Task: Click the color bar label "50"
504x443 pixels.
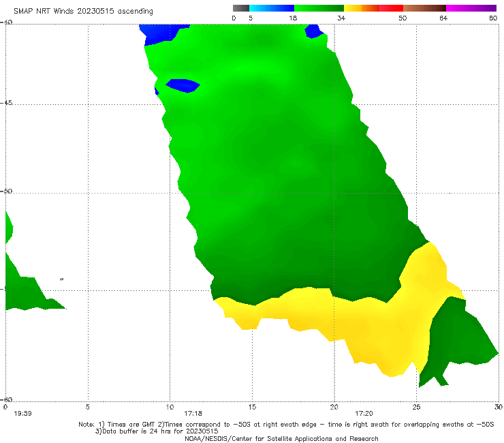Action: coord(403,18)
